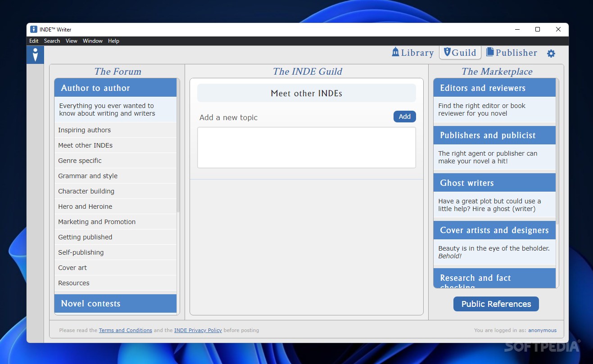Select the Character building topic
The image size is (593, 364).
[x=115, y=191]
